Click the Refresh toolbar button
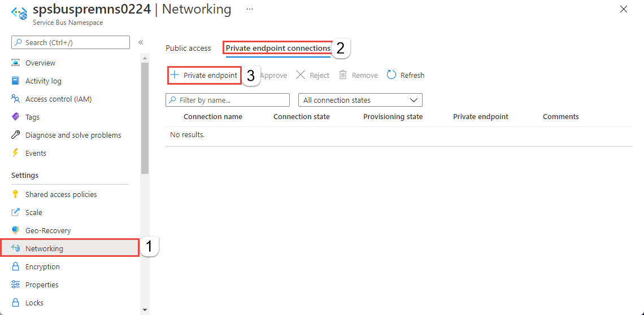This screenshot has height=315, width=644. pos(406,75)
